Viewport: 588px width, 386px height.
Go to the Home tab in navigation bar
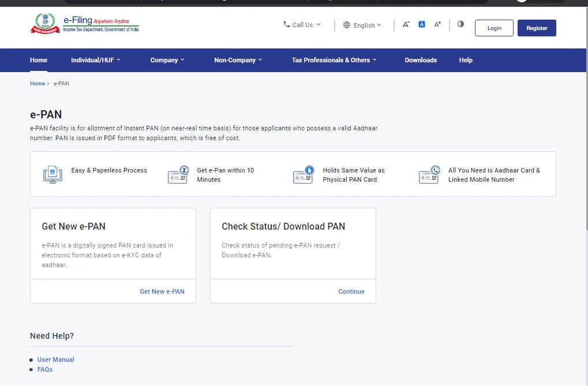(x=39, y=60)
